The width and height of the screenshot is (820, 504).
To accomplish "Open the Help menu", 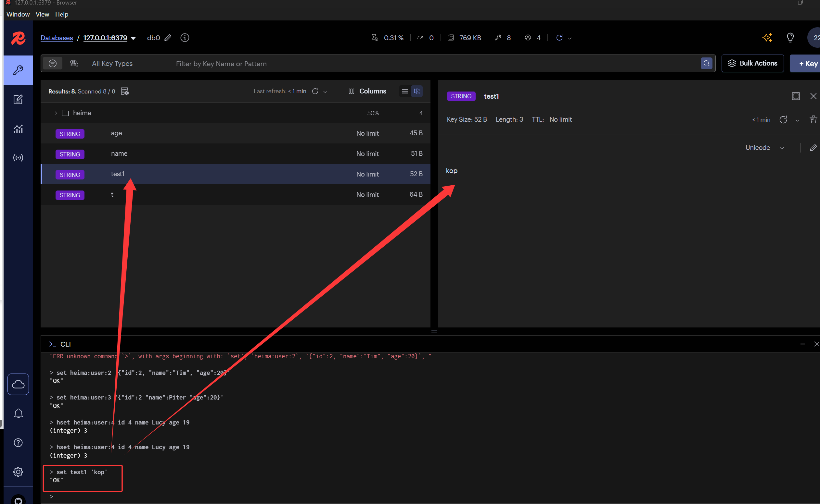I will point(61,14).
